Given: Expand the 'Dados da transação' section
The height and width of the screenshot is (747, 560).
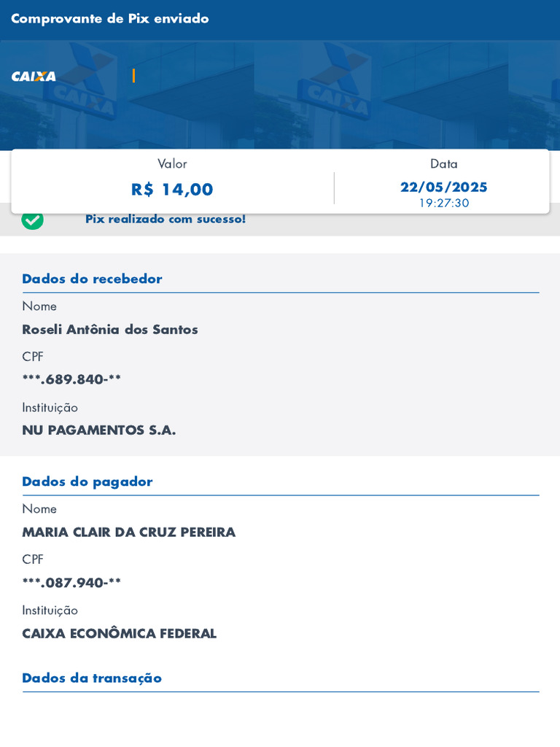Looking at the screenshot, I should (x=92, y=678).
